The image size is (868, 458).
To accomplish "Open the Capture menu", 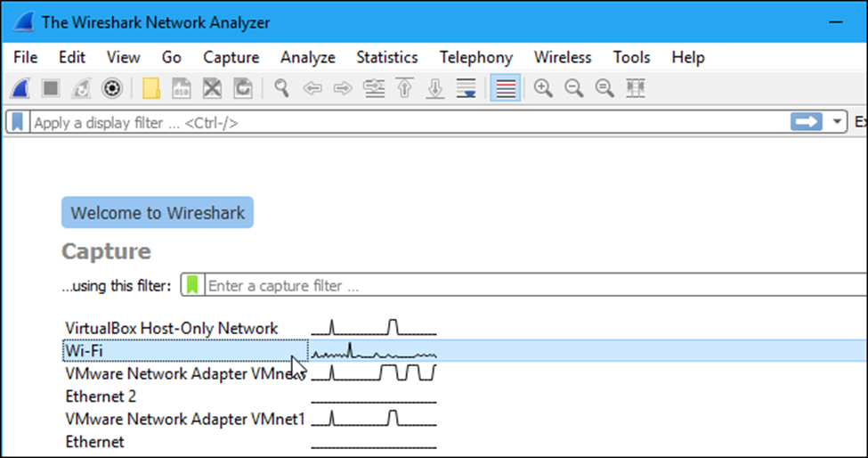I will 231,57.
